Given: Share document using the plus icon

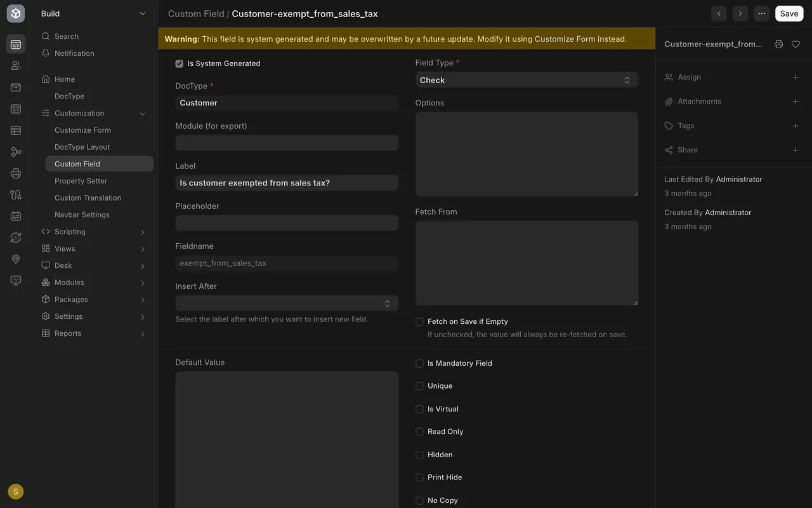Looking at the screenshot, I should pyautogui.click(x=796, y=150).
